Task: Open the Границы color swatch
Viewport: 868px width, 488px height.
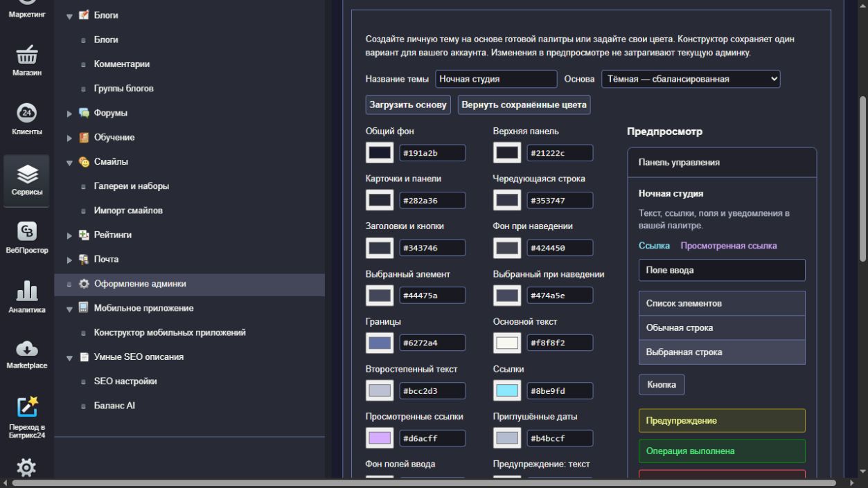Action: point(380,343)
